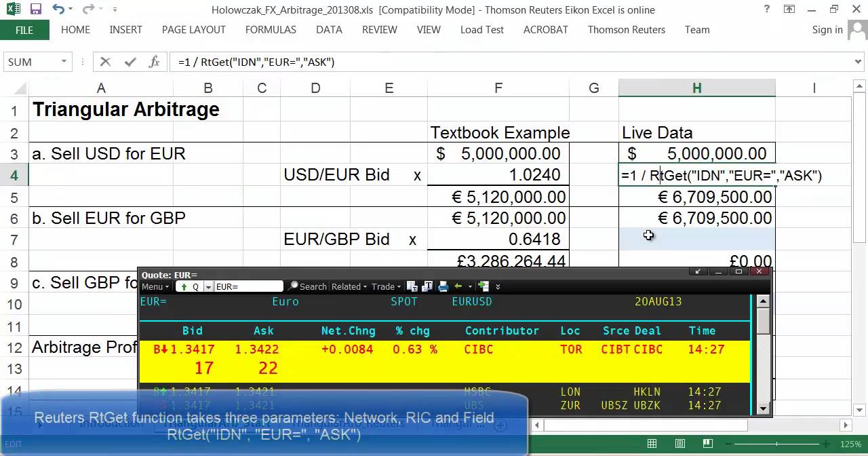Screen dimensions: 868x456
Task: Switch to the REVIEW ribbon tab
Action: tap(380, 30)
